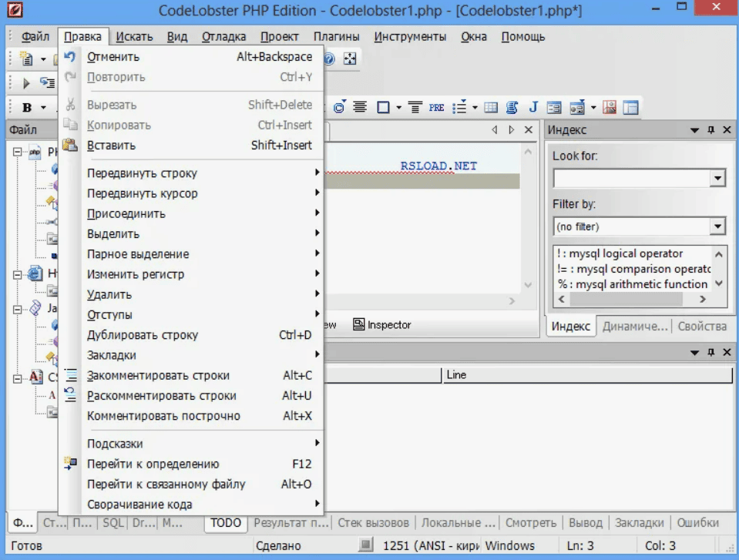739x560 pixels.
Task: Open the SQL side tab
Action: pyautogui.click(x=113, y=522)
